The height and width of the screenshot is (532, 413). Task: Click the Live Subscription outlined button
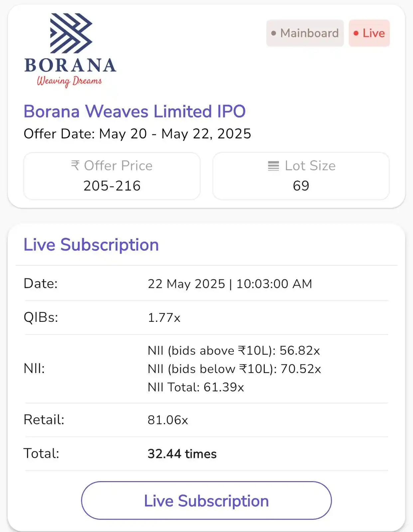pos(206,500)
